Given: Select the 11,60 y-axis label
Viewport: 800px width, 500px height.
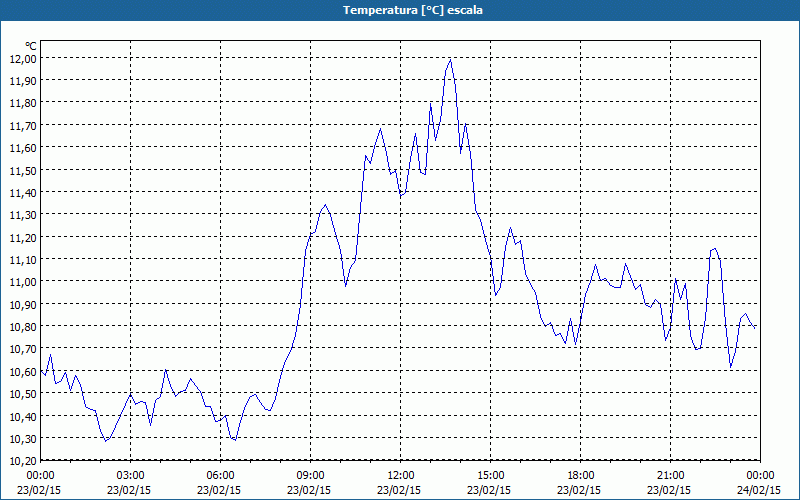Looking at the screenshot, I should [x=23, y=147].
